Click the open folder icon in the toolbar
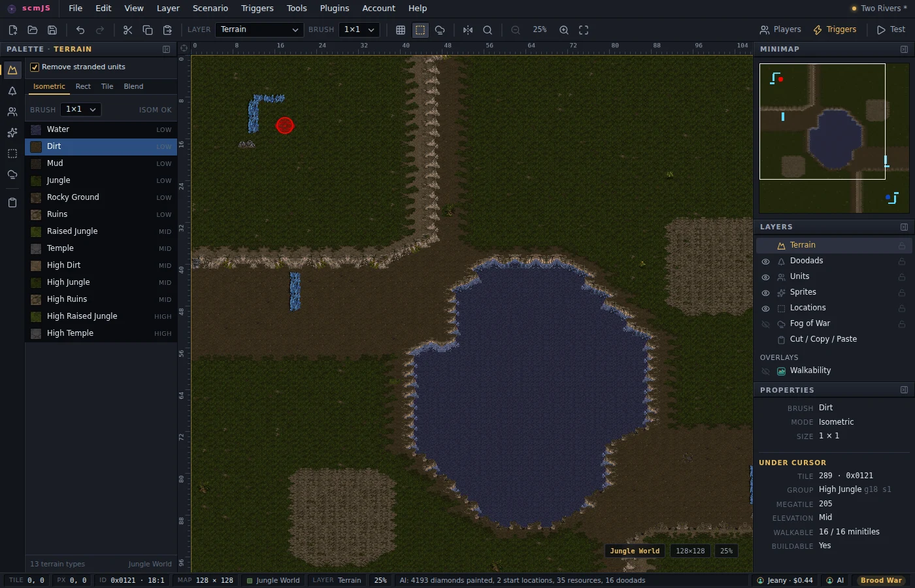This screenshot has height=588, width=915. (32, 30)
